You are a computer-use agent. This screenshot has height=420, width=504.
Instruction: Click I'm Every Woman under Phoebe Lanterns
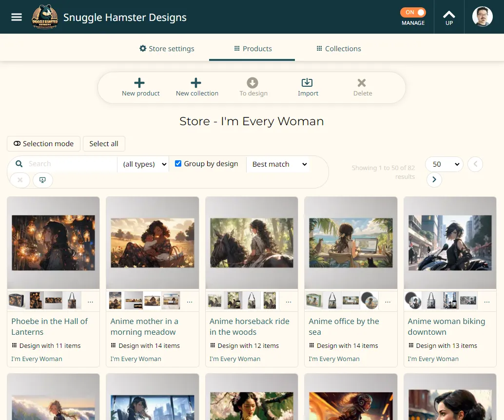click(37, 359)
